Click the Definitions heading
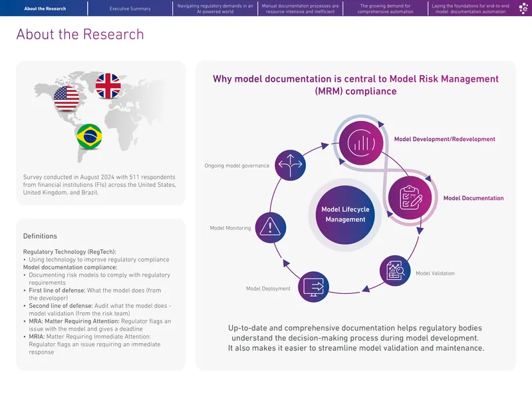Viewport: 532px width, 393px height. click(40, 236)
